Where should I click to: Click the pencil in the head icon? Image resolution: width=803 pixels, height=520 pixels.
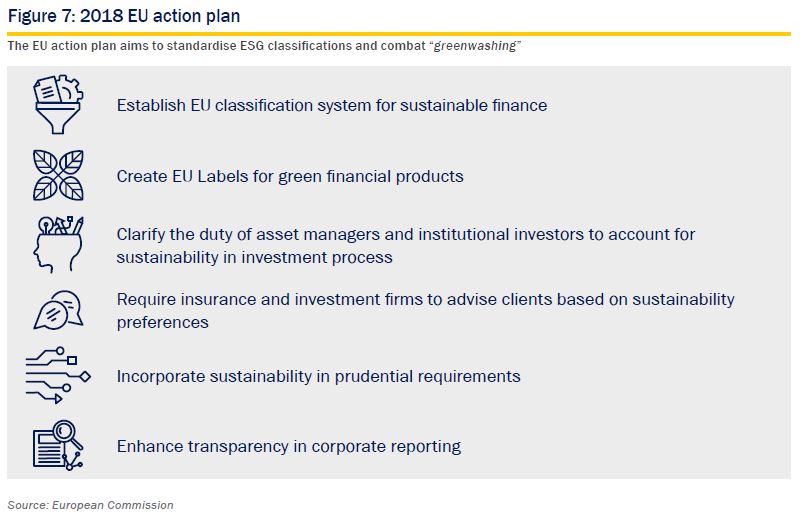(x=77, y=226)
